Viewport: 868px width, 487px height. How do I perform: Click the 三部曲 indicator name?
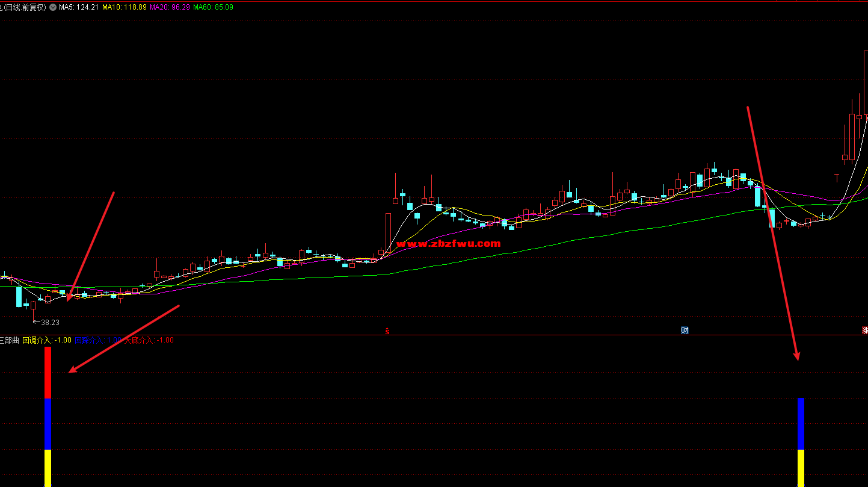coord(10,340)
